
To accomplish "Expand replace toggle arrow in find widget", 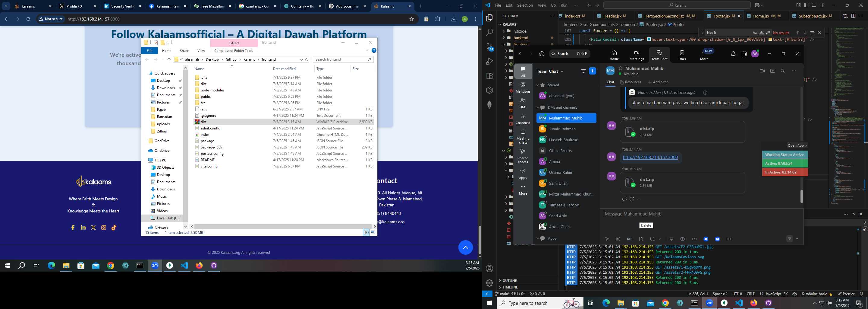I will [702, 33].
